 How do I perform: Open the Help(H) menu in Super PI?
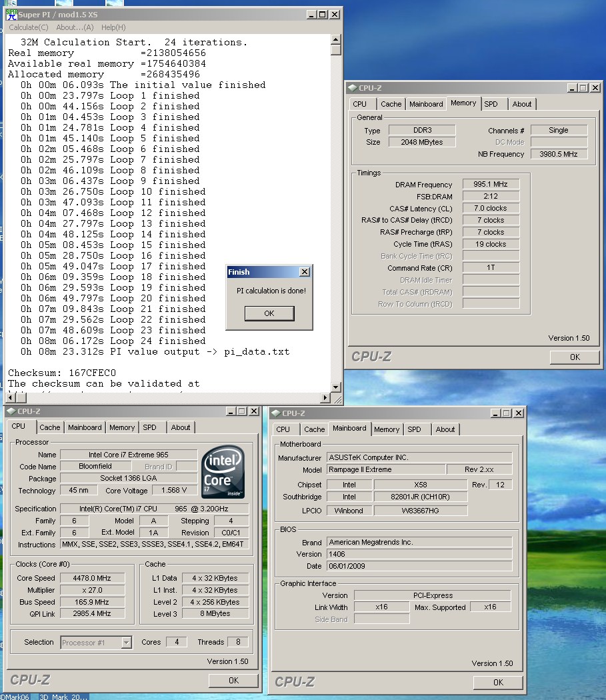[x=113, y=28]
